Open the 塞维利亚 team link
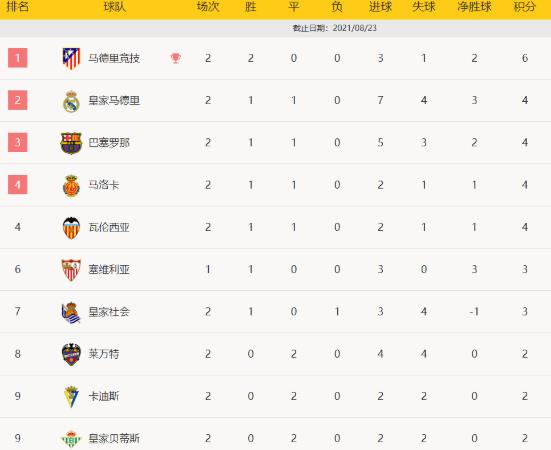The image size is (551, 450). [x=109, y=270]
